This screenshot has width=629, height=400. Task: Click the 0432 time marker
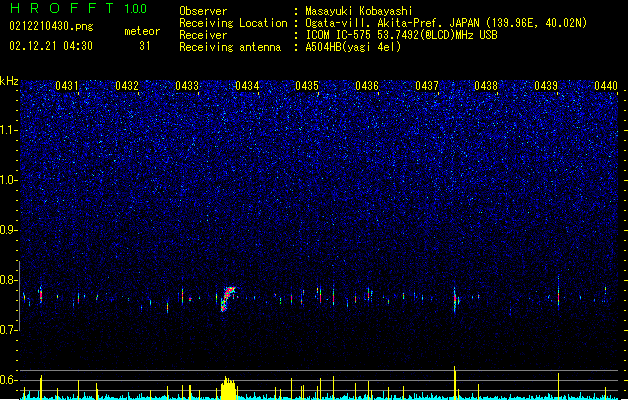pyautogui.click(x=127, y=86)
